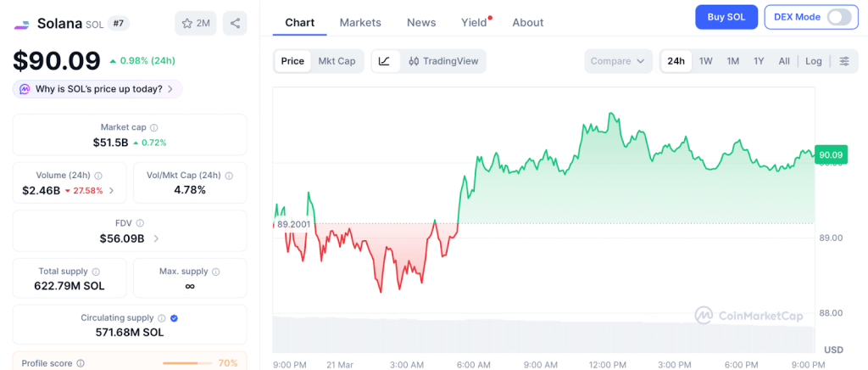
Task: Click Market cap info icon
Action: tap(153, 127)
